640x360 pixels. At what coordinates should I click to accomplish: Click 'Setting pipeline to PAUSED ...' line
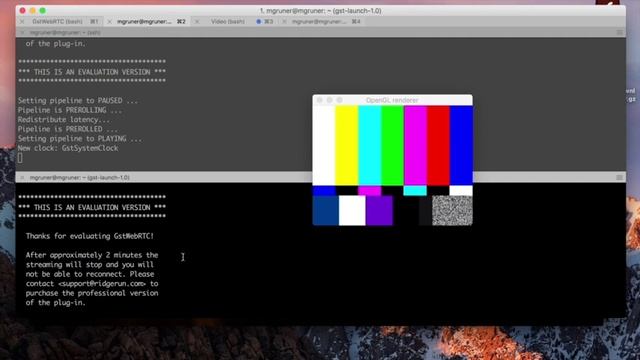pyautogui.click(x=78, y=100)
